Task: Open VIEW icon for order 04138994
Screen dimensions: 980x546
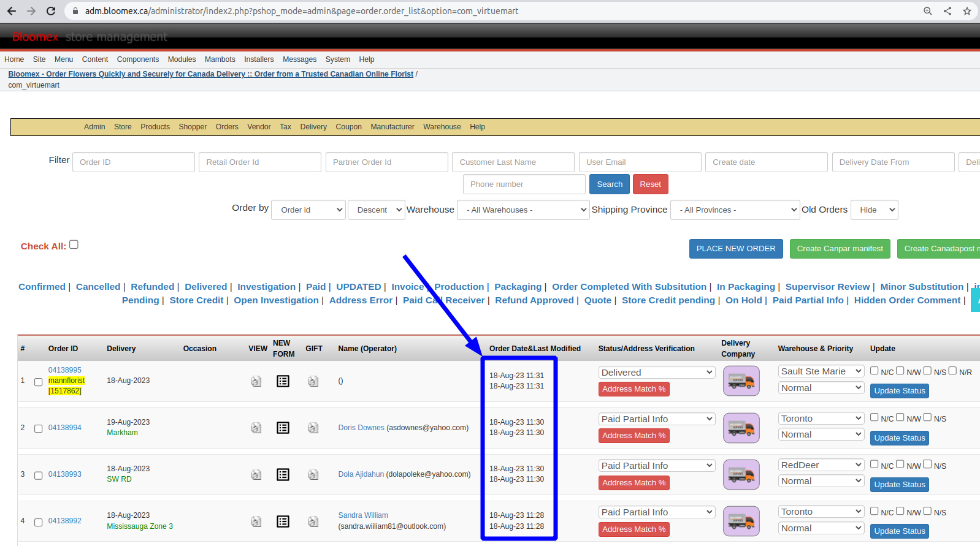Action: (x=256, y=428)
